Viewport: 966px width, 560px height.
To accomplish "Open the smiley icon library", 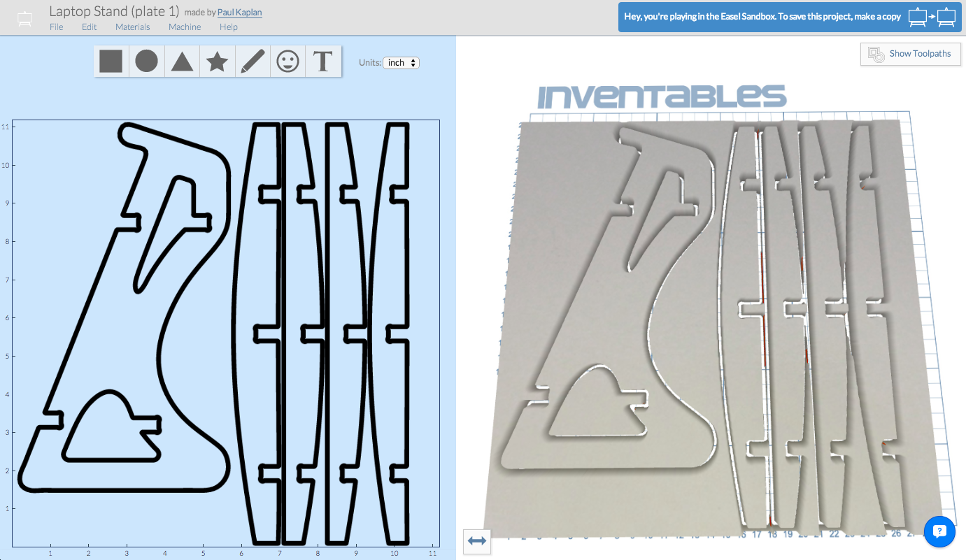I will pos(287,62).
